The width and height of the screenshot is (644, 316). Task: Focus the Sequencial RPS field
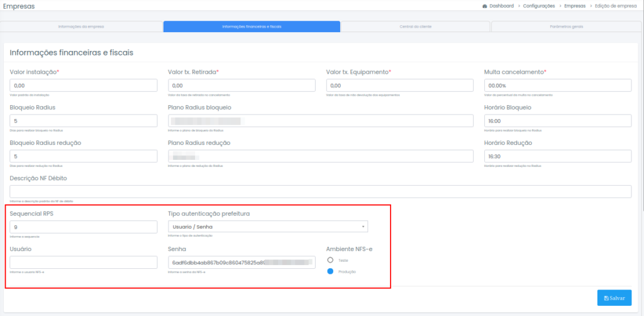[x=84, y=227]
